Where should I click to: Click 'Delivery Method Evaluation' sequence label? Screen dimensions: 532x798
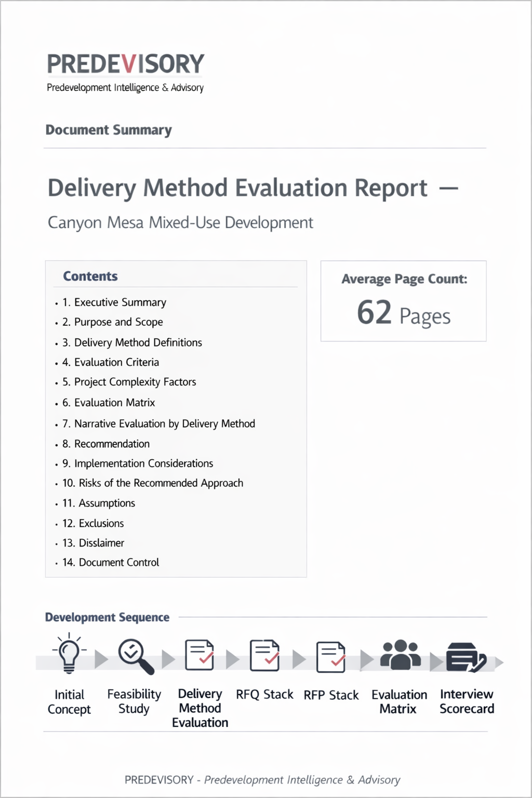pos(200,708)
